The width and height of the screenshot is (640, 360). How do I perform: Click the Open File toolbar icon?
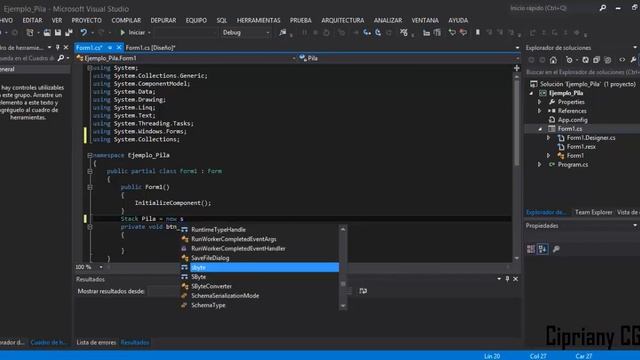coord(47,32)
